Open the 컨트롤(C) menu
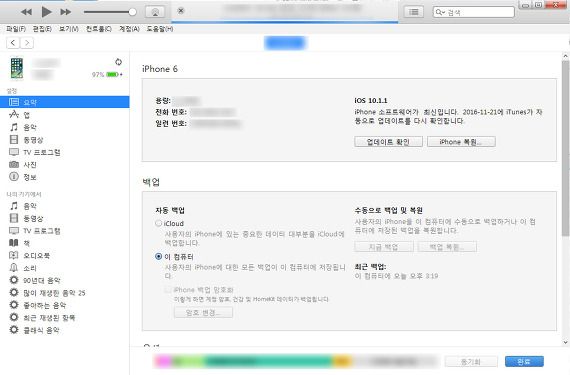 (x=99, y=29)
